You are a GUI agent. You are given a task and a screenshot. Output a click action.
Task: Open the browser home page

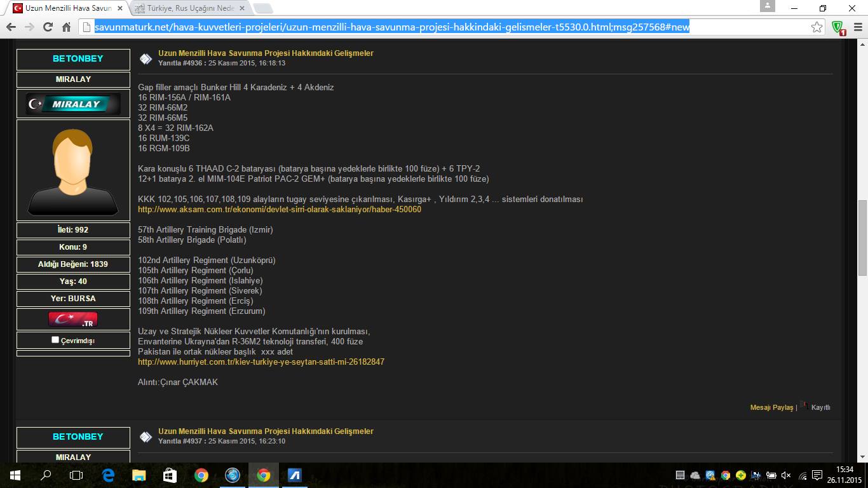pyautogui.click(x=66, y=27)
